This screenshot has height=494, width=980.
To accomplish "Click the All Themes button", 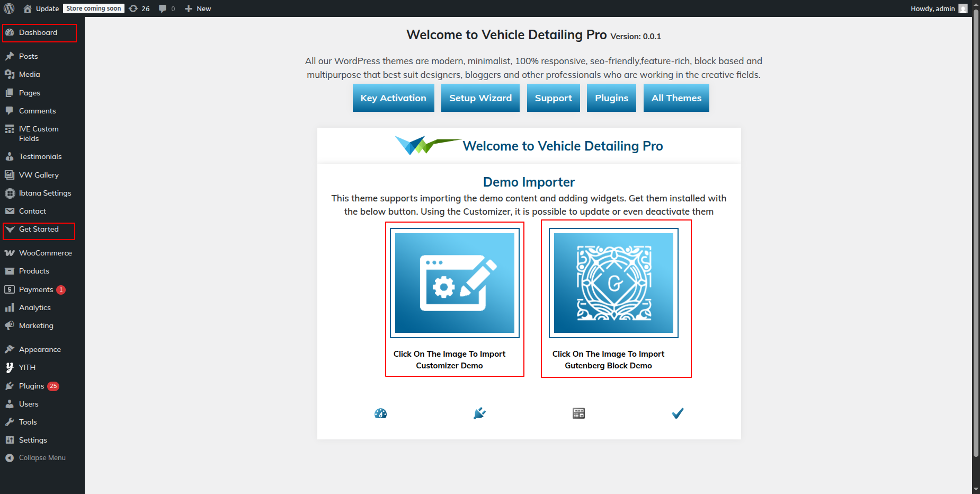I will (676, 98).
